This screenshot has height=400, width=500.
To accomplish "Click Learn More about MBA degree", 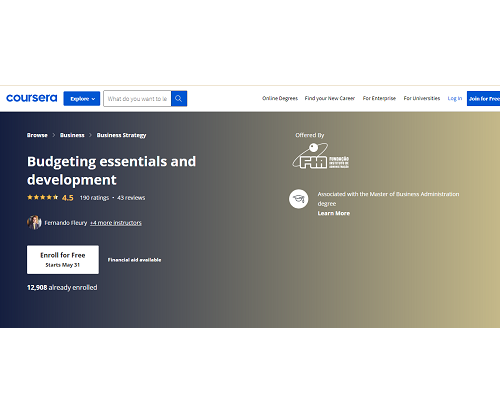I will pyautogui.click(x=334, y=213).
